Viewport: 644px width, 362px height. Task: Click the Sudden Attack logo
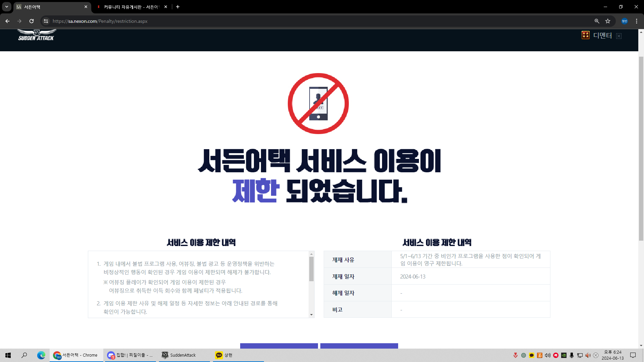(36, 35)
